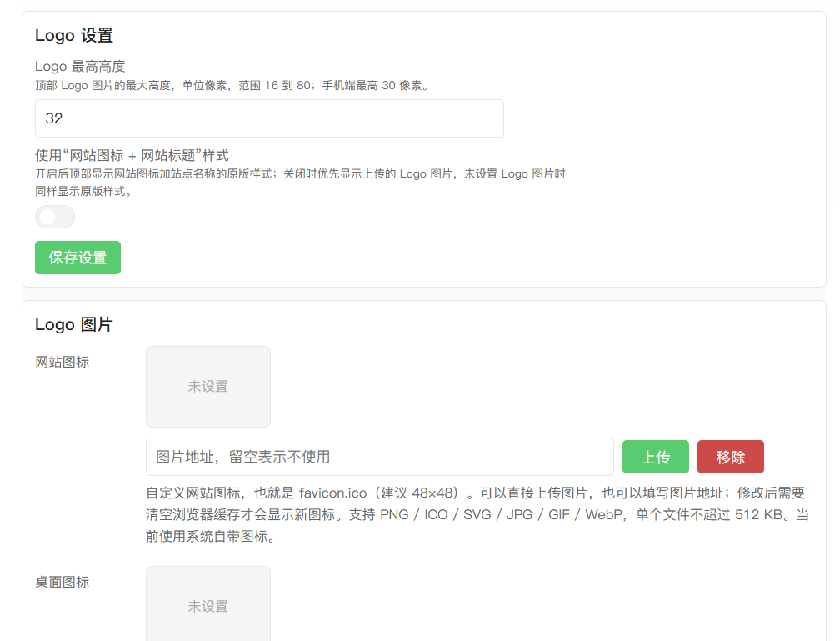The height and width of the screenshot is (641, 840).
Task: Click the 网站图标 row label
Action: coord(62,363)
